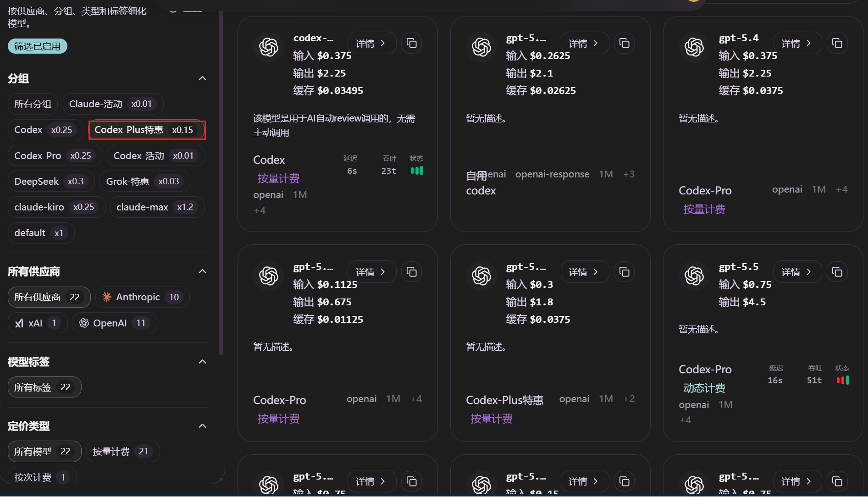Select 所有标签 22 tag filter
Viewport: 868px width, 497px height.
pos(44,387)
